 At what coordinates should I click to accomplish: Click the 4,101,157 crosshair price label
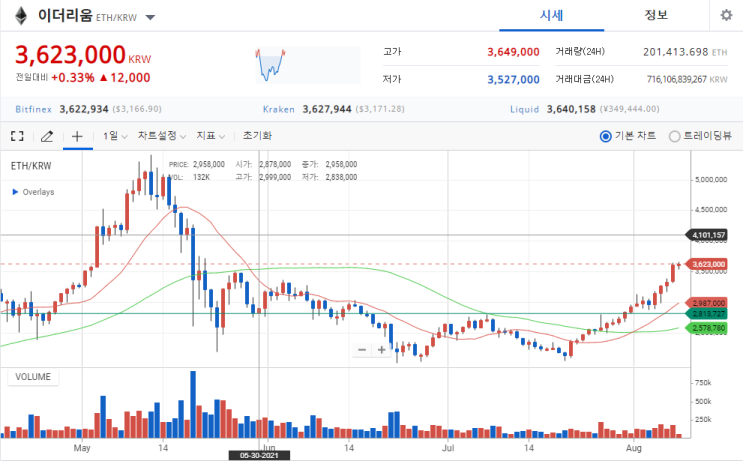pos(707,235)
